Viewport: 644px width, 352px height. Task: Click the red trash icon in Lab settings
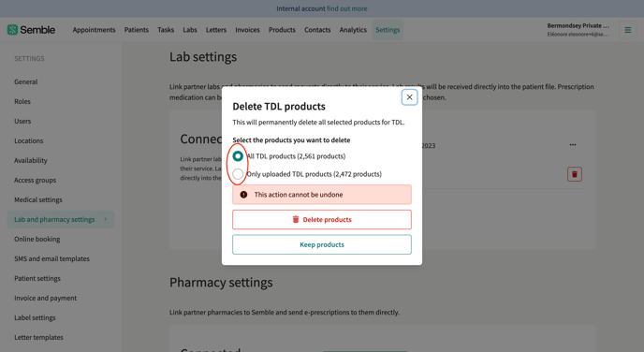574,174
